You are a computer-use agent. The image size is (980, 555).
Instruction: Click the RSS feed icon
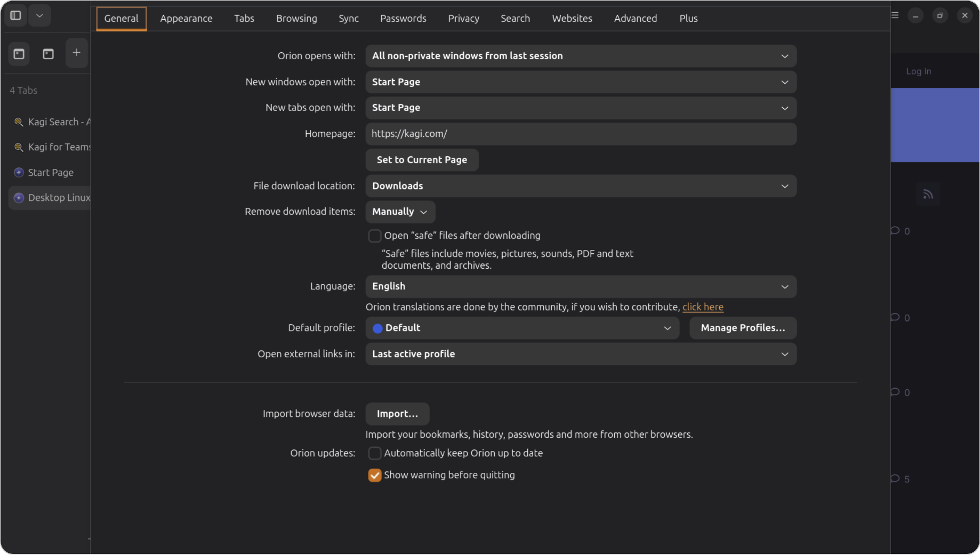pos(928,195)
